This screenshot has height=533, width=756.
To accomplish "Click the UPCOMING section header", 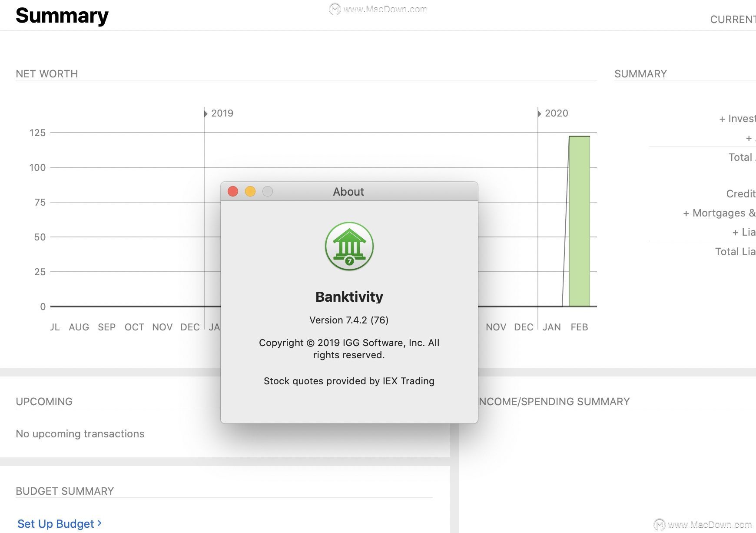I will [x=44, y=402].
